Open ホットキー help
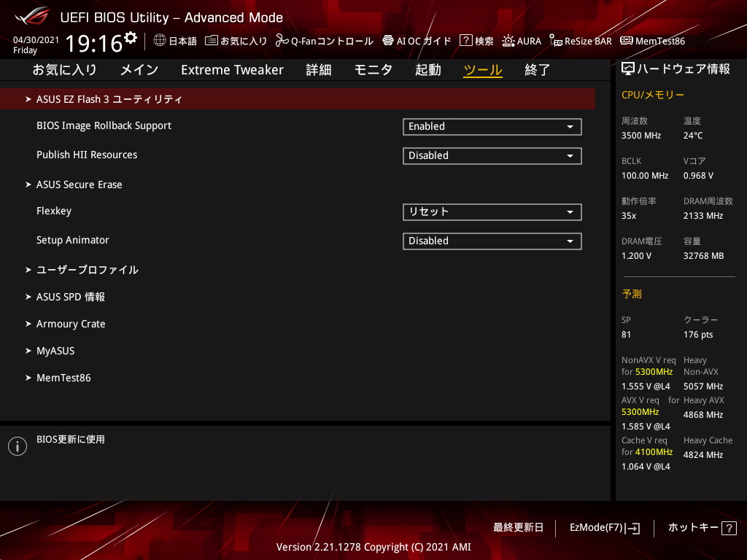Viewport: 747px width, 560px height. (703, 528)
